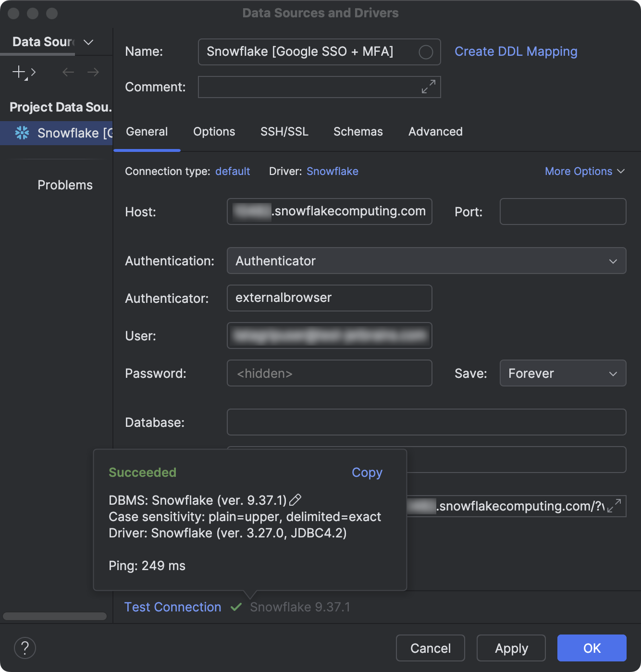Viewport: 641px width, 672px height.
Task: Click the Snowflake data source icon in sidebar
Action: (22, 133)
